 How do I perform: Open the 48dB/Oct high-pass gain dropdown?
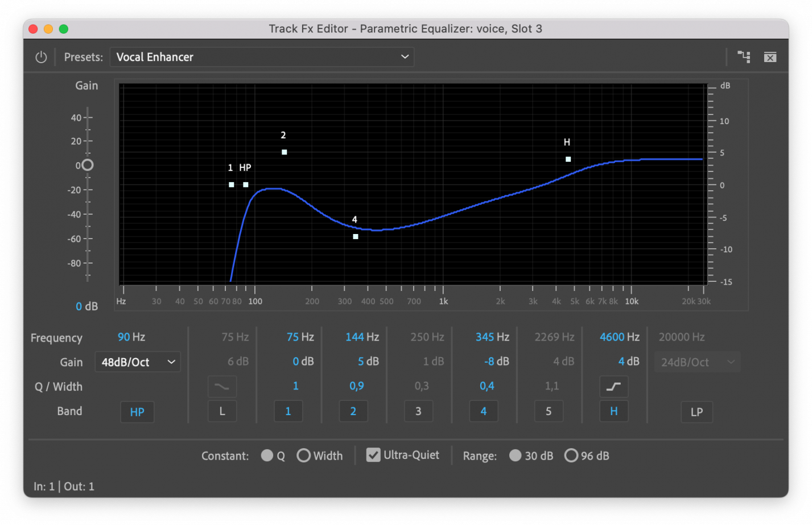click(137, 362)
